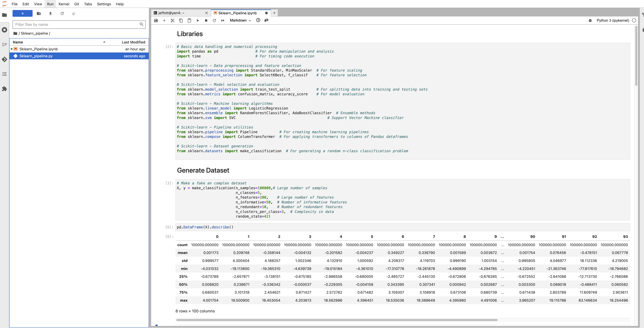
Task: Click the blue new launcher button
Action: click(x=23, y=14)
